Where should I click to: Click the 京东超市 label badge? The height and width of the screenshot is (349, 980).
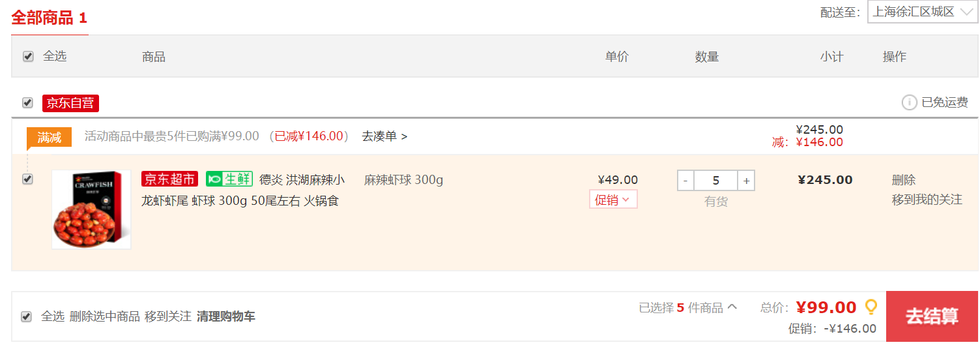click(169, 179)
